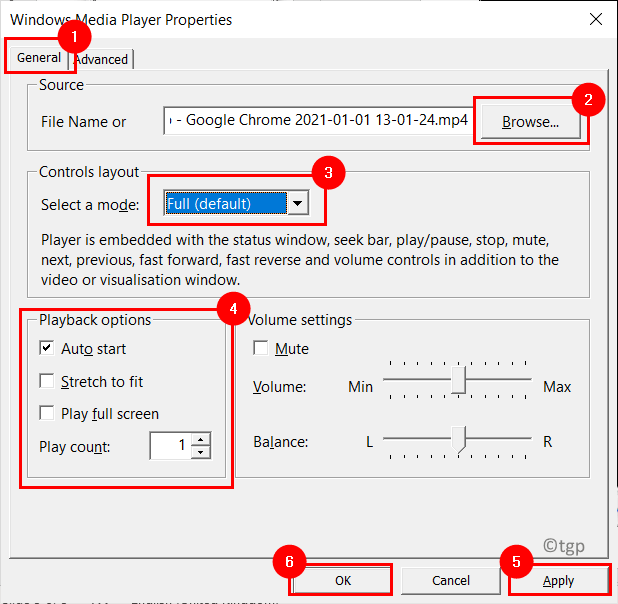Click the Browse button

coord(530,122)
